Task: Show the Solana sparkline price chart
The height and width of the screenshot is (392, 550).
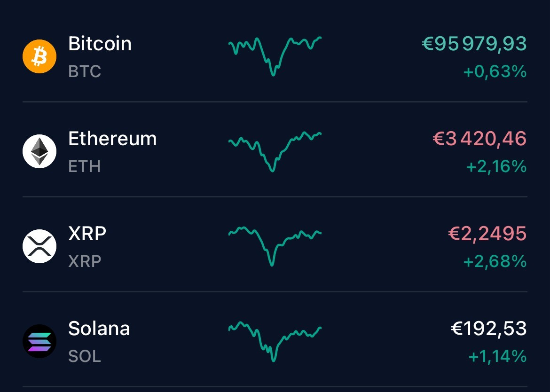Action: click(x=275, y=341)
